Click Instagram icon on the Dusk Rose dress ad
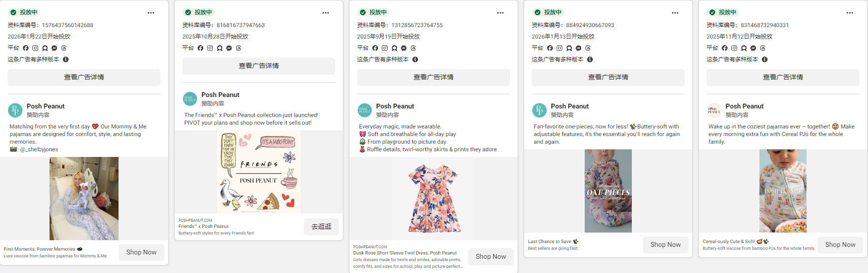This screenshot has height=273, width=868. tap(385, 48)
